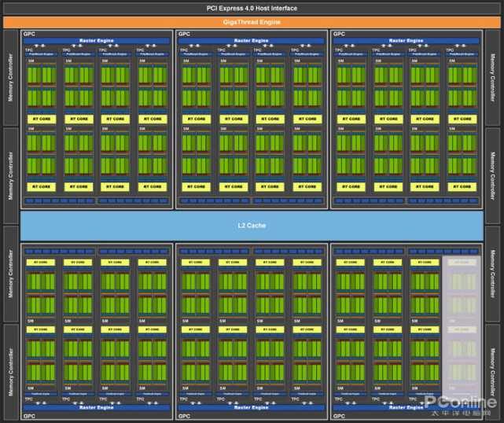Click the GPC label of bottom-middle cluster

[x=184, y=414]
